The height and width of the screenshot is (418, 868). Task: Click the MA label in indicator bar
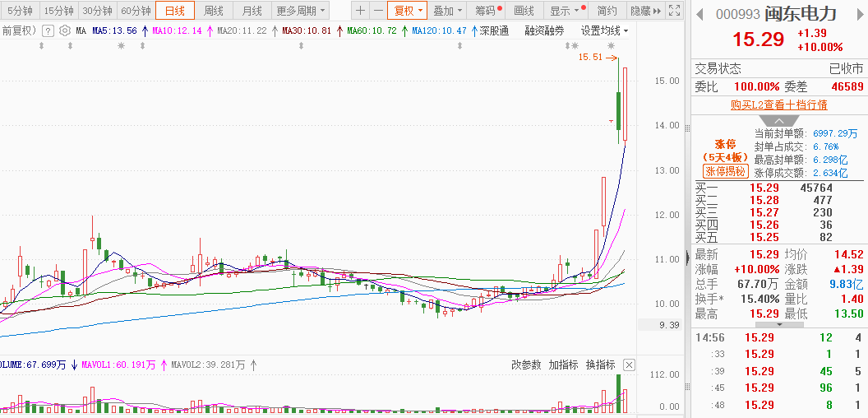[81, 31]
